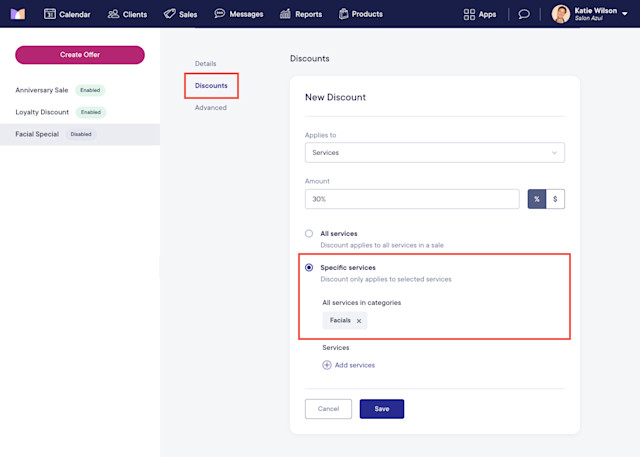The width and height of the screenshot is (640, 457).
Task: Switch amount type to percent
Action: (537, 199)
